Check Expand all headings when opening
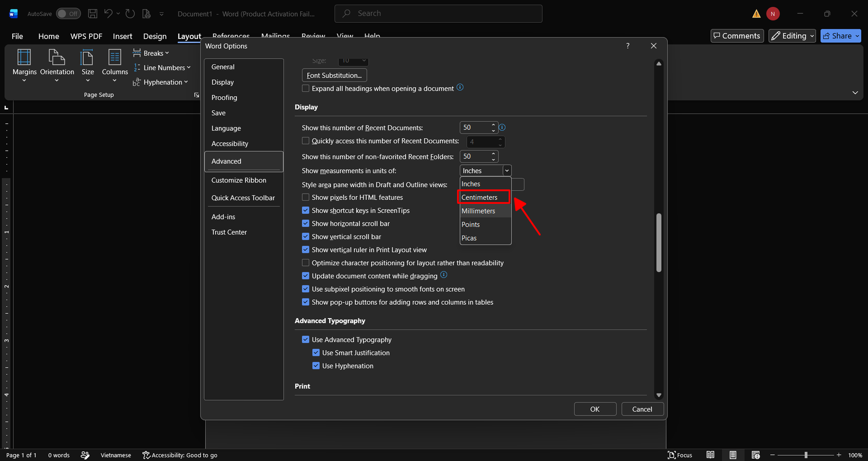Image resolution: width=868 pixels, height=461 pixels. (306, 88)
